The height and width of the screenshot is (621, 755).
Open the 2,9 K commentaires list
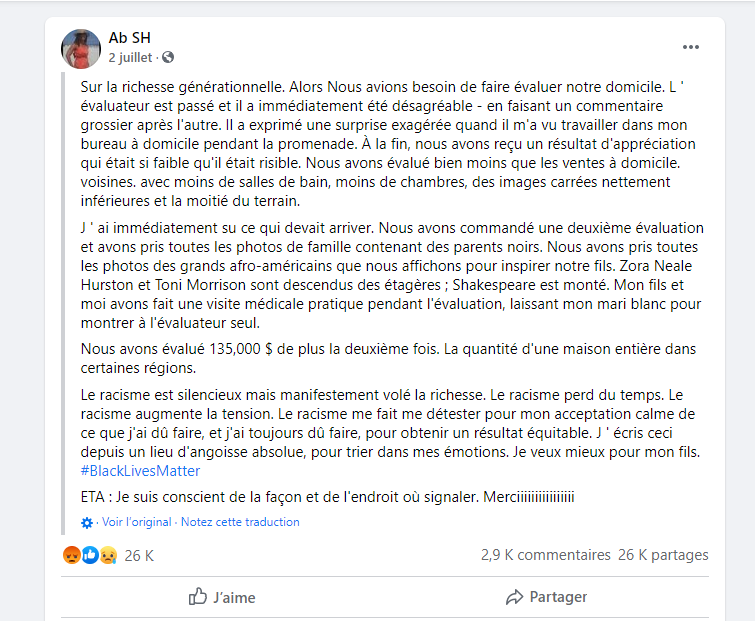point(546,555)
